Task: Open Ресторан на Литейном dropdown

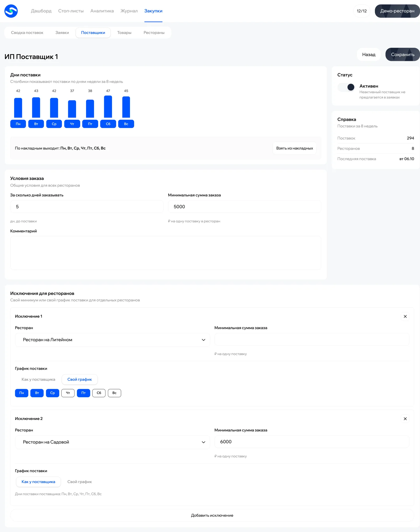Action: pyautogui.click(x=113, y=340)
